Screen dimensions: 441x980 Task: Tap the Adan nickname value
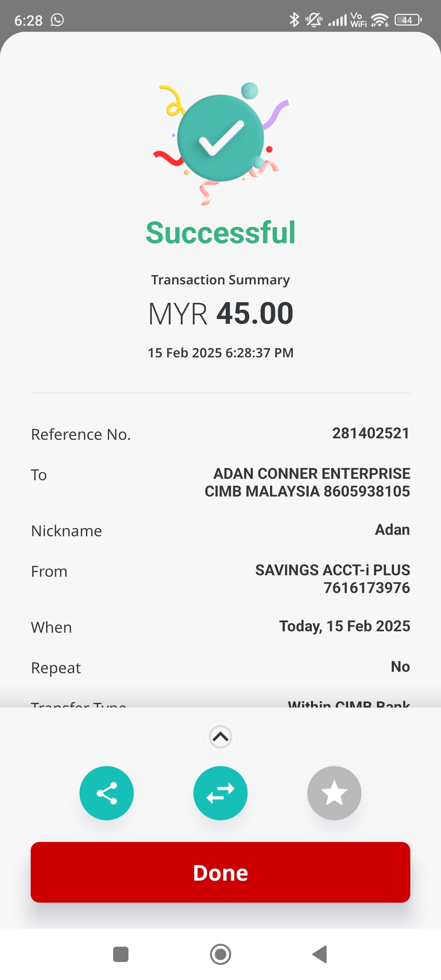coord(392,529)
